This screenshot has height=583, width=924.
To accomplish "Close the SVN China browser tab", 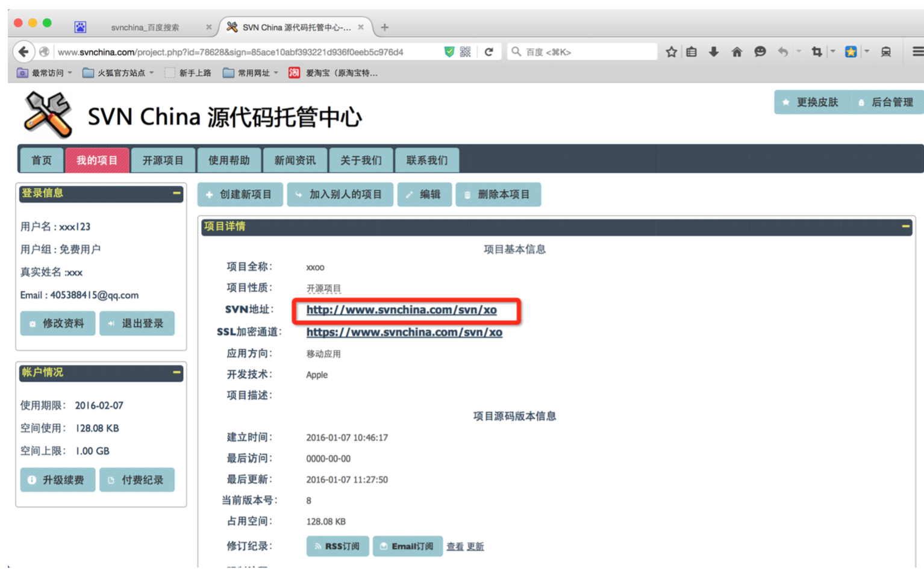I will [361, 27].
